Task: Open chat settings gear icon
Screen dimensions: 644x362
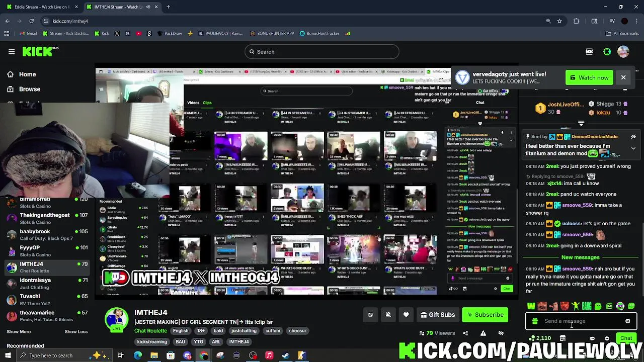Action: [x=607, y=338]
